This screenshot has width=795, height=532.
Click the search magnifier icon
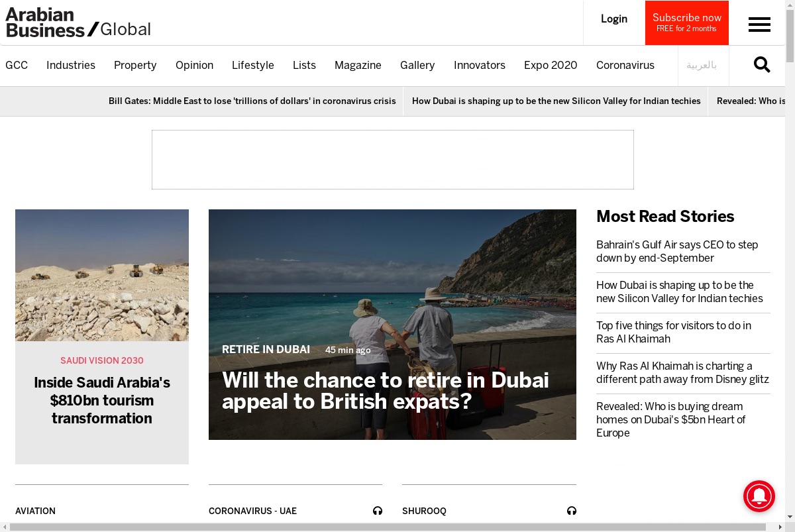(762, 64)
